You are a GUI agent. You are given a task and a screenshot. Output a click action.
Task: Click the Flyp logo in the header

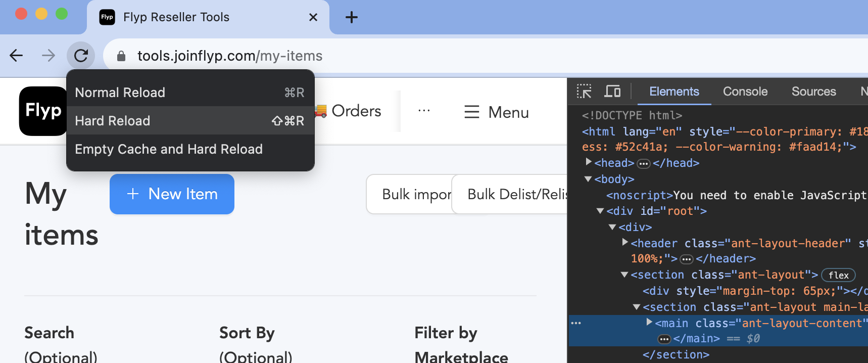(x=43, y=111)
